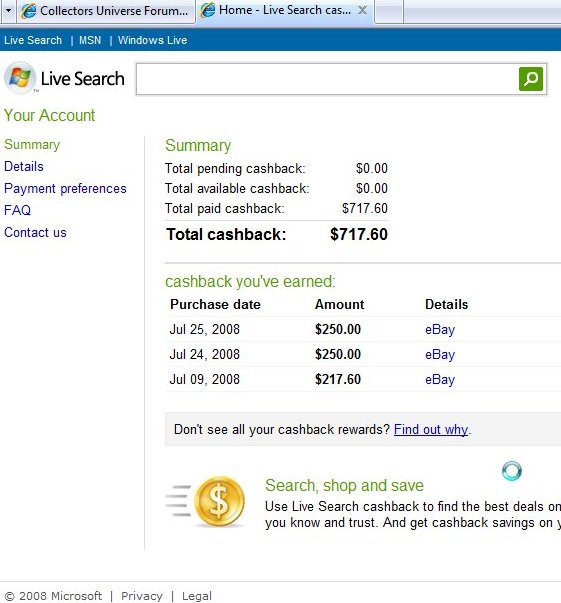Click the Find out why link
The image size is (561, 603).
coord(431,429)
